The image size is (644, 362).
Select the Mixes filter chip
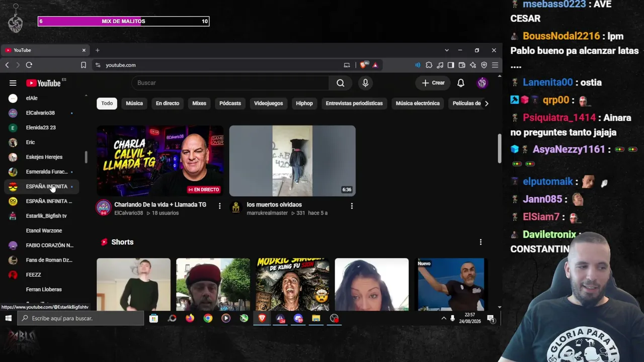(x=199, y=104)
